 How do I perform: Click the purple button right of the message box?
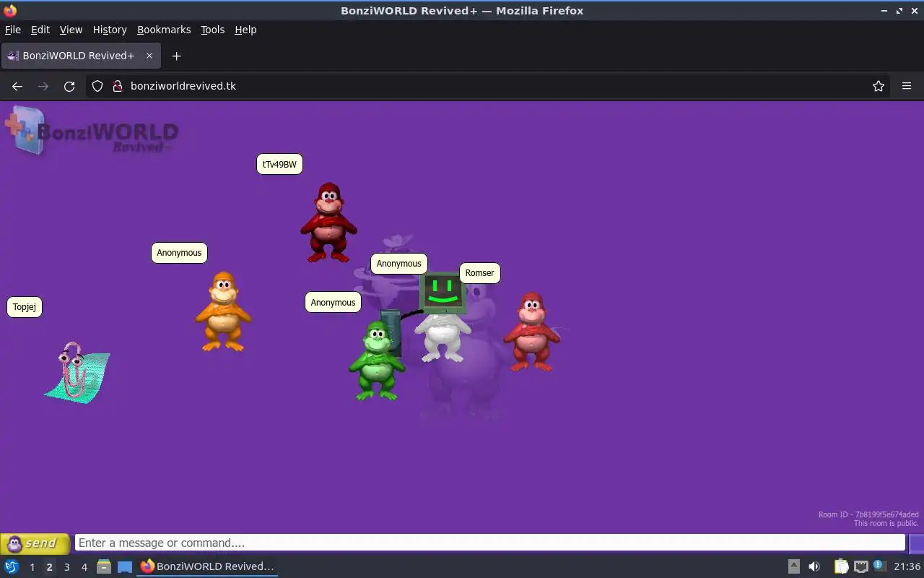coord(916,543)
